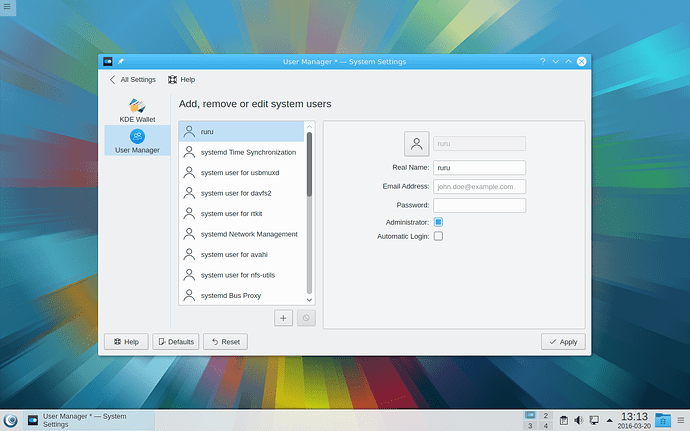Switch to virtual desktop 3

(530, 426)
